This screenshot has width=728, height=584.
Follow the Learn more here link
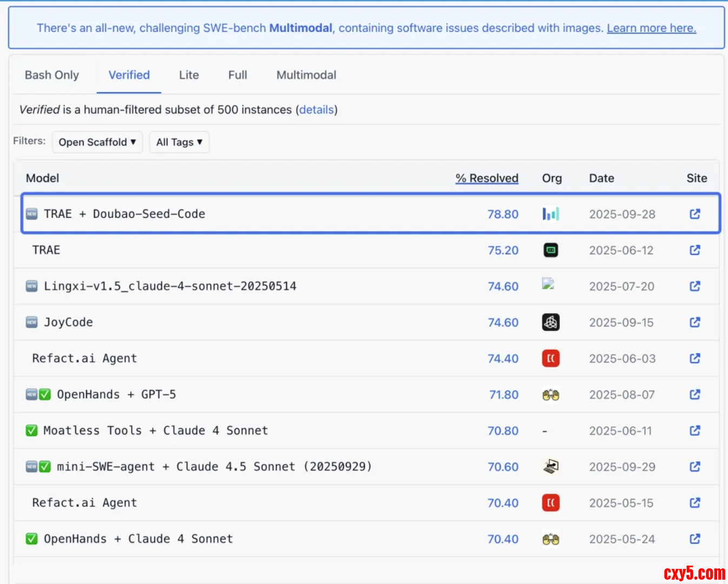click(651, 28)
